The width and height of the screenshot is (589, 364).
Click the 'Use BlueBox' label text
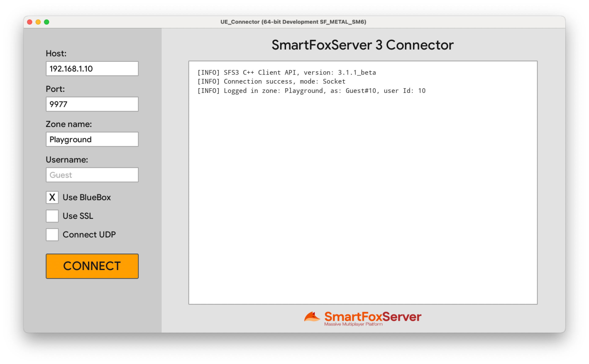tap(87, 197)
